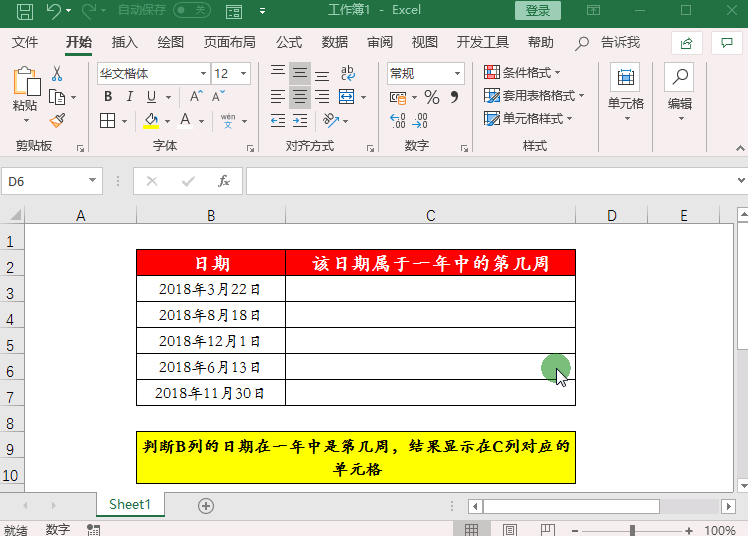Screen dimensions: 748x536
Task: Click the Paste clipboard icon
Action: [x=26, y=81]
